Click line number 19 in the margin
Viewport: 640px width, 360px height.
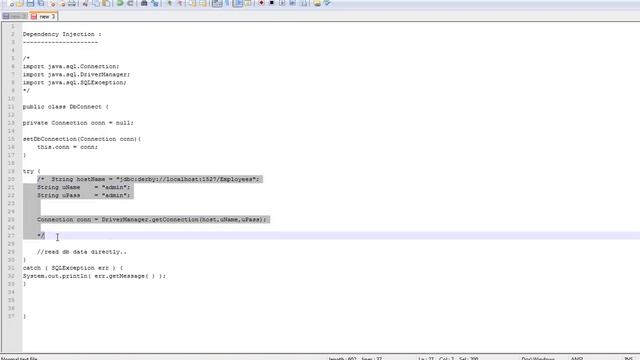pos(11,171)
